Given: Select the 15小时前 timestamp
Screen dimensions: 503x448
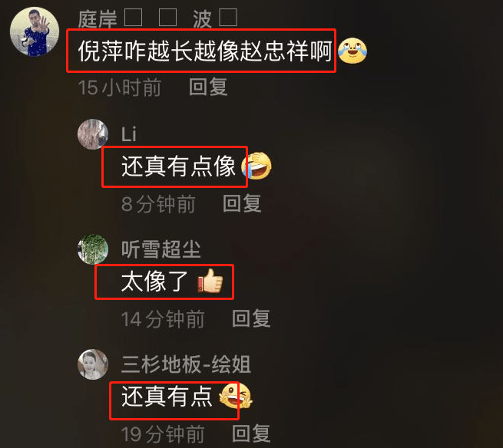Looking at the screenshot, I should pos(120,87).
